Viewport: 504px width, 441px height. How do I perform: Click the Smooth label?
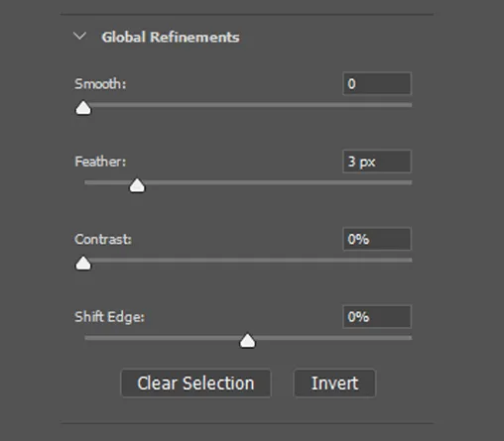(100, 84)
